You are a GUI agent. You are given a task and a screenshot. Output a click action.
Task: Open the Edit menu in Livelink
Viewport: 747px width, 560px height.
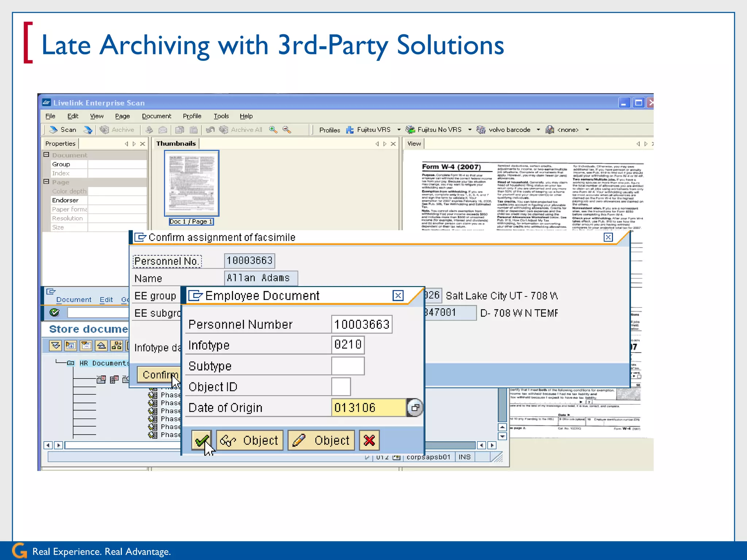click(73, 116)
